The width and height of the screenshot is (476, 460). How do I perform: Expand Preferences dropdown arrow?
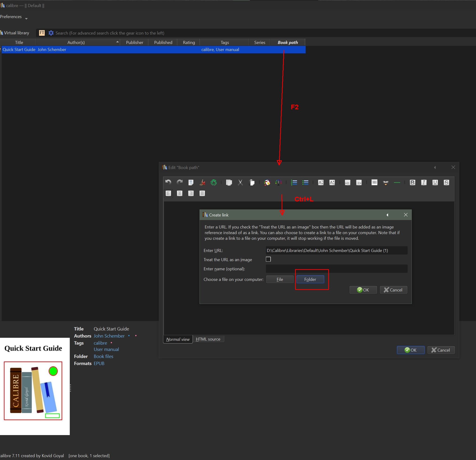coord(26,19)
